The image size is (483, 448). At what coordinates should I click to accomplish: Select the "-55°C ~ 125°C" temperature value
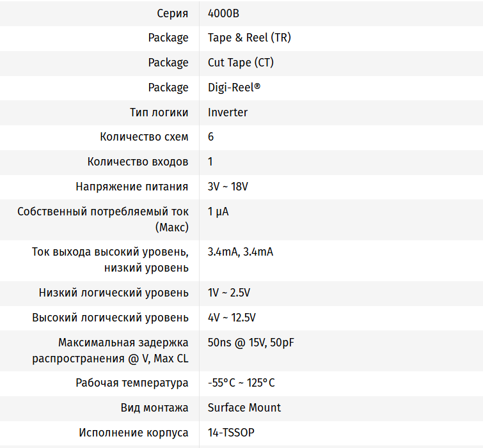[x=241, y=383]
